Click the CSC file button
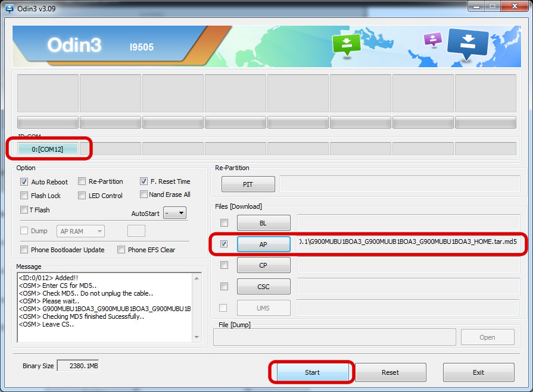The image size is (533, 392). [x=263, y=287]
